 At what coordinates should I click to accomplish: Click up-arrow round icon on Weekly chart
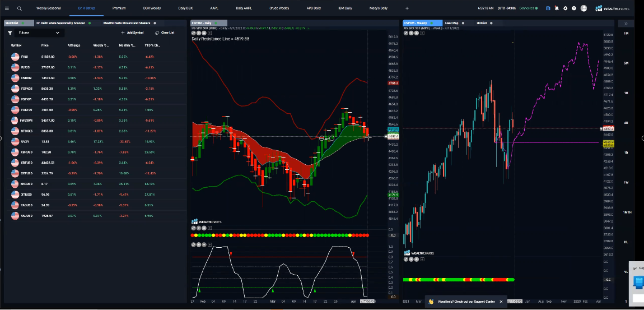tap(417, 33)
